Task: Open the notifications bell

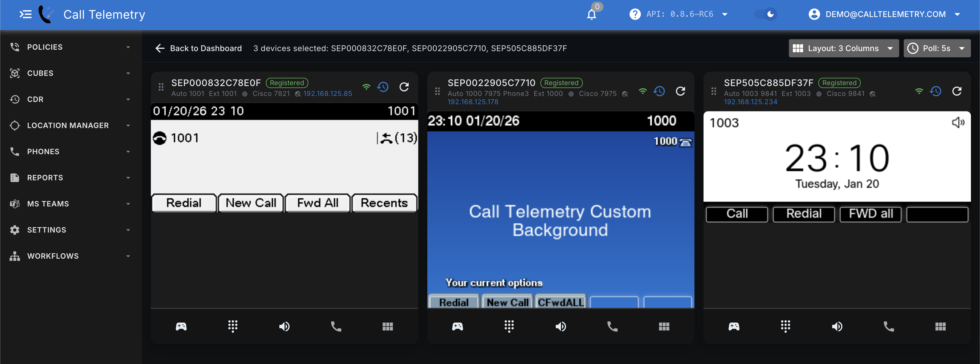Action: click(x=592, y=14)
